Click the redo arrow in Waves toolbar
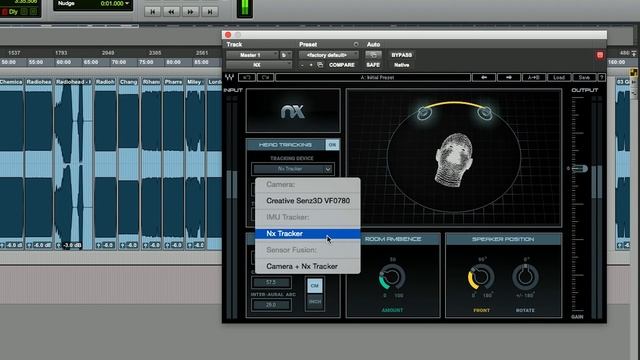 pyautogui.click(x=265, y=77)
